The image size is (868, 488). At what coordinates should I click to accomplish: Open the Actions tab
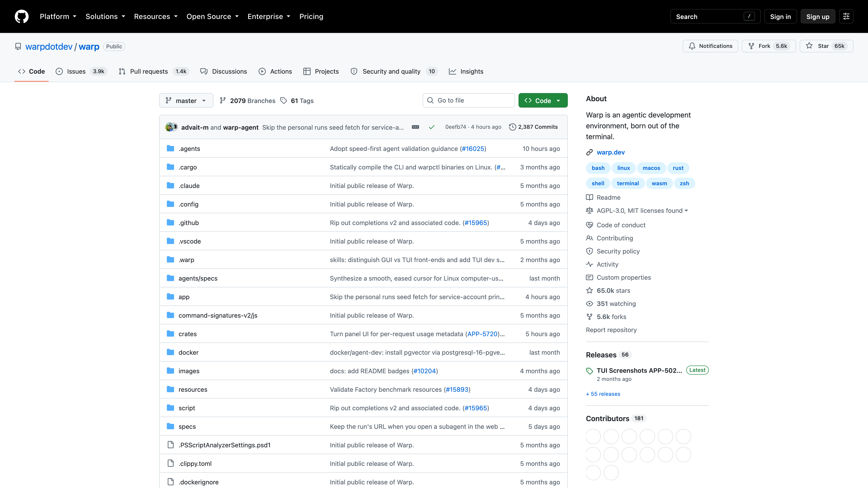275,71
